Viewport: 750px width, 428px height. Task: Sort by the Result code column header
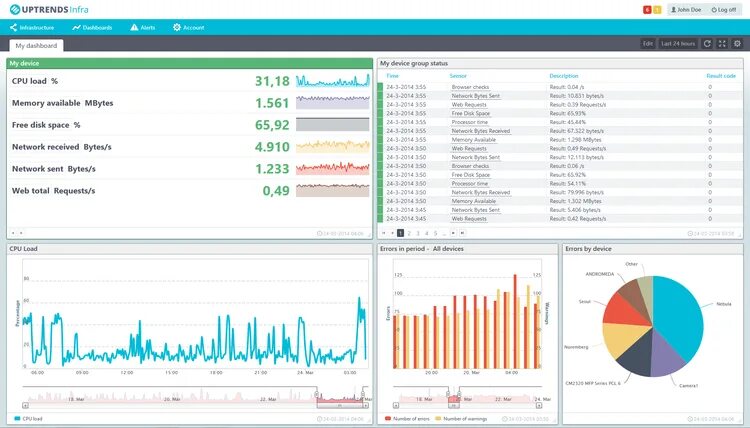(721, 76)
